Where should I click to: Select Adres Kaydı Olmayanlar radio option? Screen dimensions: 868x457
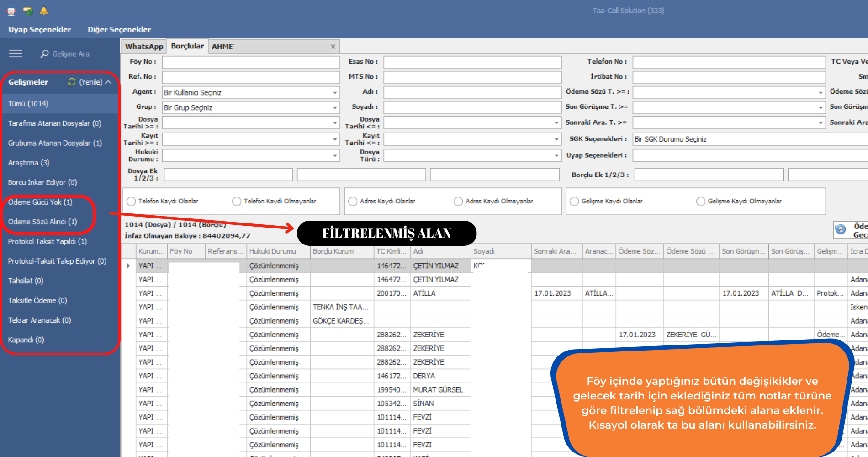458,202
